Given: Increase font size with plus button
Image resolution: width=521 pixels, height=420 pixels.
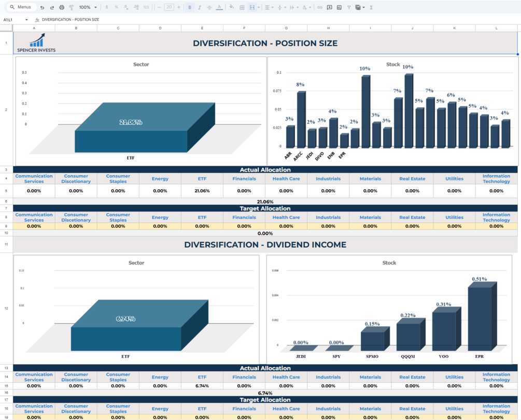Looking at the screenshot, I should coord(179,7).
